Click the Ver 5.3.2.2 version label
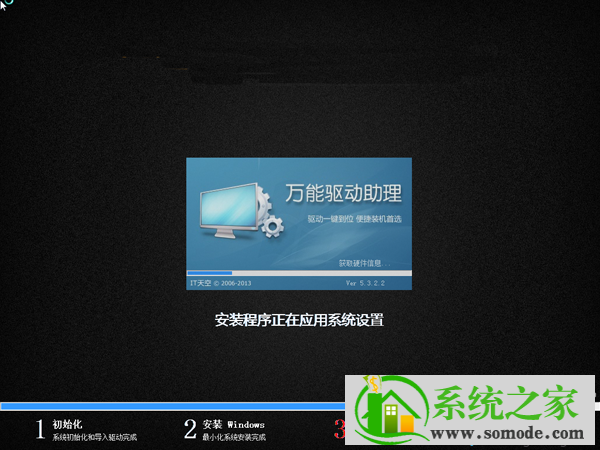600x450 pixels. 365,283
